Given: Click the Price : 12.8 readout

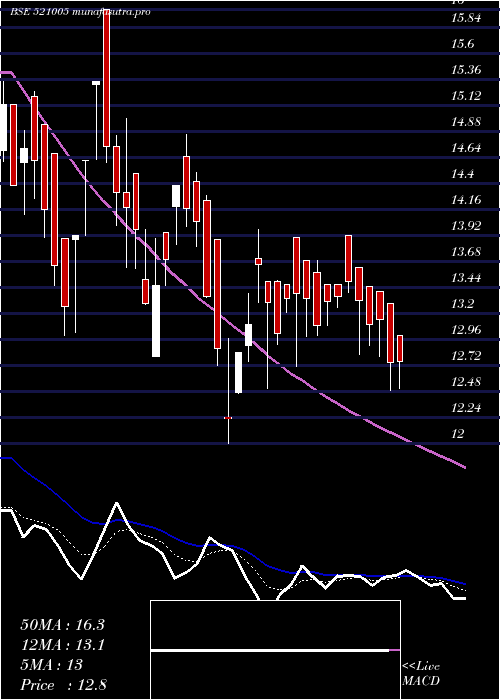Looking at the screenshot, I should (x=63, y=685).
